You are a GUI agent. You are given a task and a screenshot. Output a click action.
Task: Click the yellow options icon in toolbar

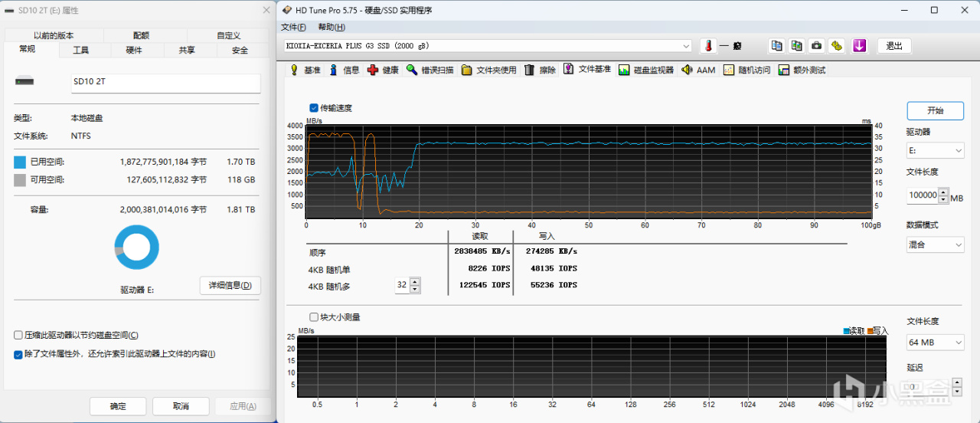pyautogui.click(x=837, y=46)
